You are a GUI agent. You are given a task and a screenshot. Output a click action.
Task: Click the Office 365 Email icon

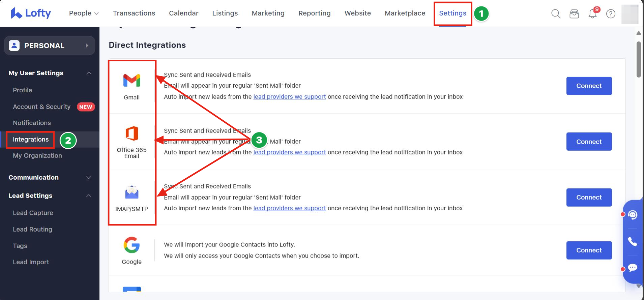tap(131, 133)
